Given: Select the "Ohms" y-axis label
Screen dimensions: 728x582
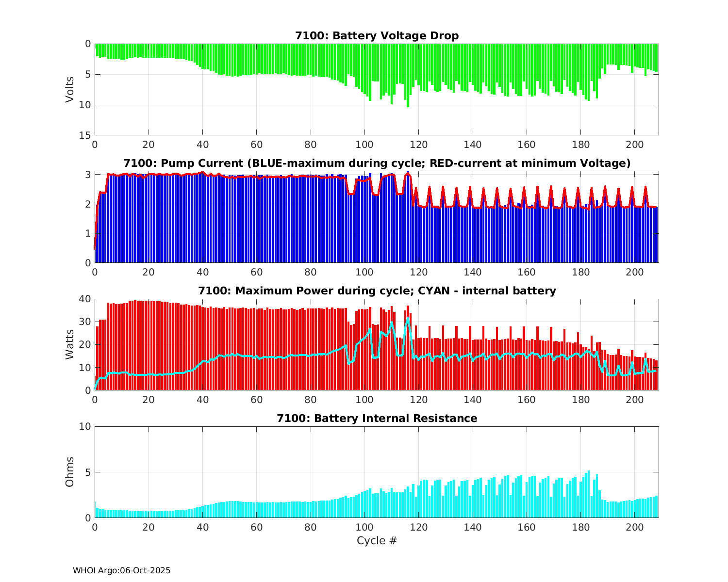Looking at the screenshot, I should [70, 472].
